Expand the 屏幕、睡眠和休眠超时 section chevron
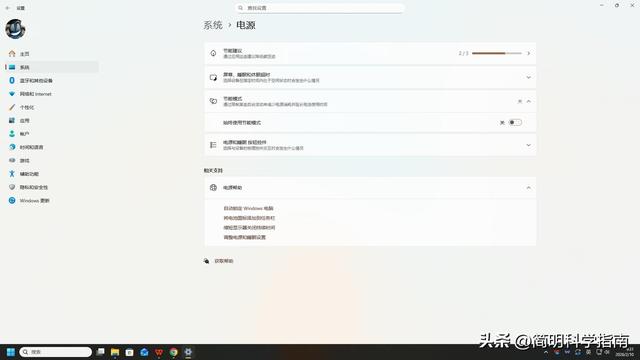The width and height of the screenshot is (640, 360). [529, 78]
